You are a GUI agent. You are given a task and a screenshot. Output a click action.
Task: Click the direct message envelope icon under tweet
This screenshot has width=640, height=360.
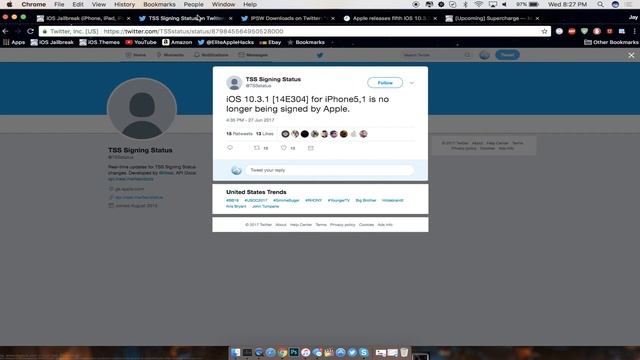click(311, 148)
